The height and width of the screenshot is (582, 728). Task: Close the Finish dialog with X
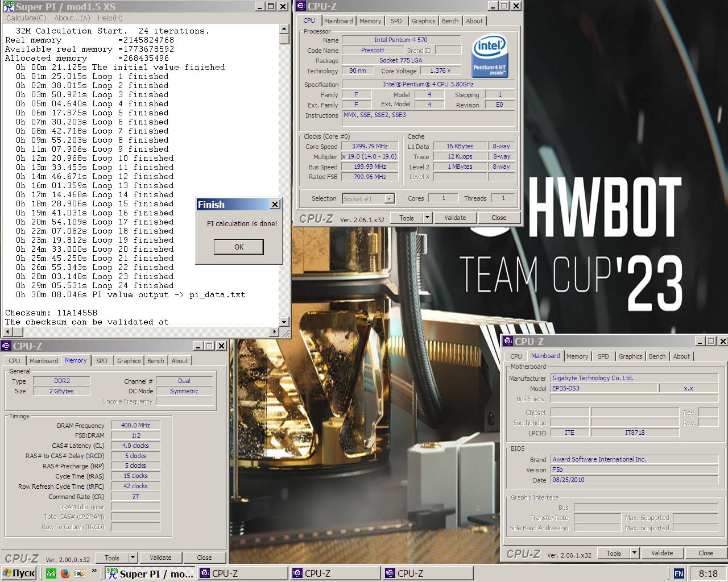275,204
